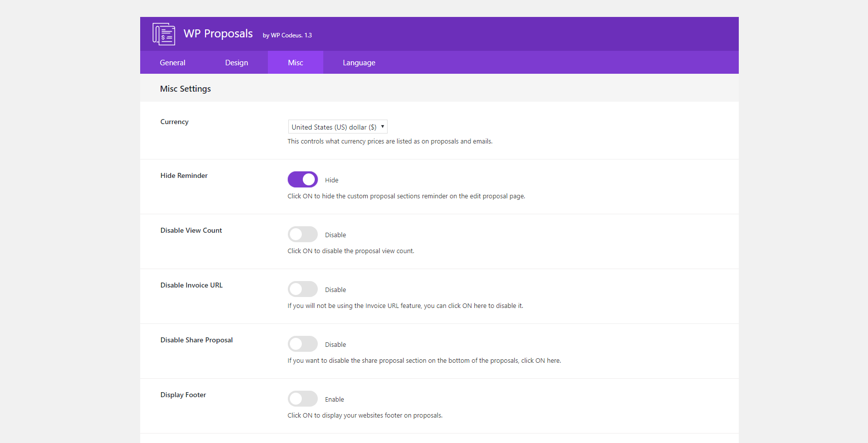The width and height of the screenshot is (868, 443).
Task: Open the General settings tab
Action: coord(173,62)
